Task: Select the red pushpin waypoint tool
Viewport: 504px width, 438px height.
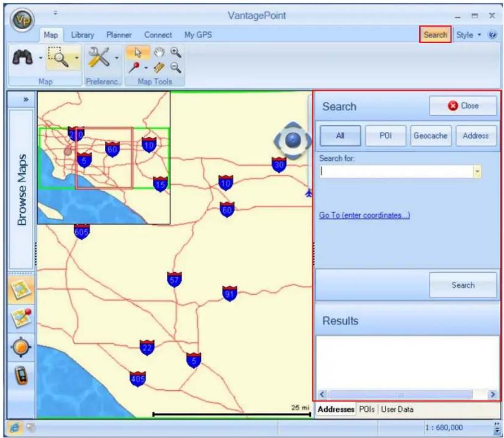Action: point(134,67)
